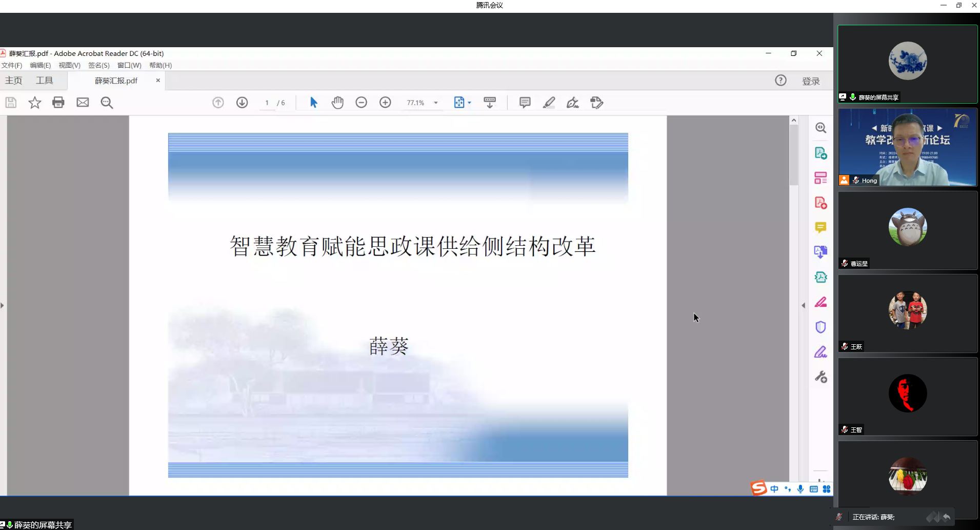Toggle the Sogou voice input microphone
The image size is (980, 530).
pyautogui.click(x=801, y=489)
